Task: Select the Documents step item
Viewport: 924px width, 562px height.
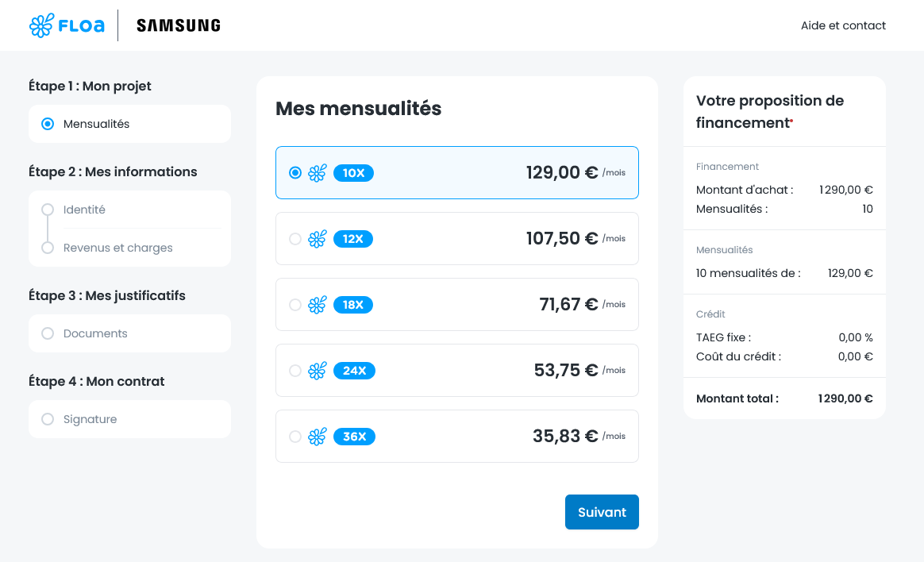Action: (x=129, y=333)
